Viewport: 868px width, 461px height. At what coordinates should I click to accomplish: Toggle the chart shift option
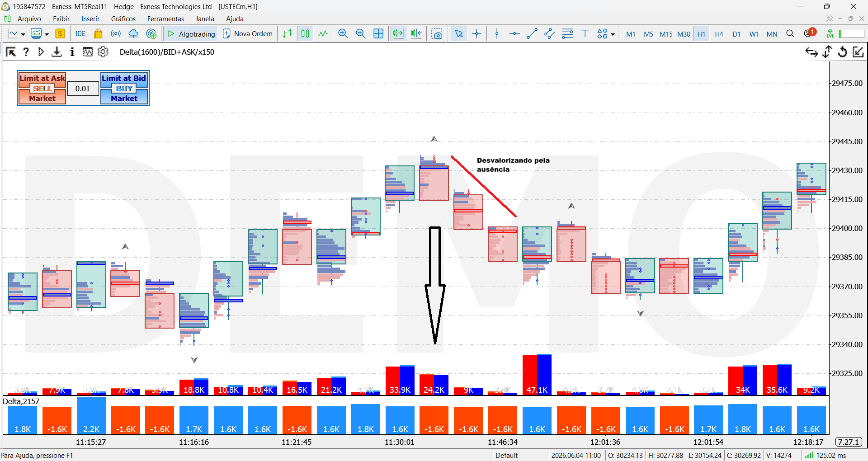[x=416, y=34]
